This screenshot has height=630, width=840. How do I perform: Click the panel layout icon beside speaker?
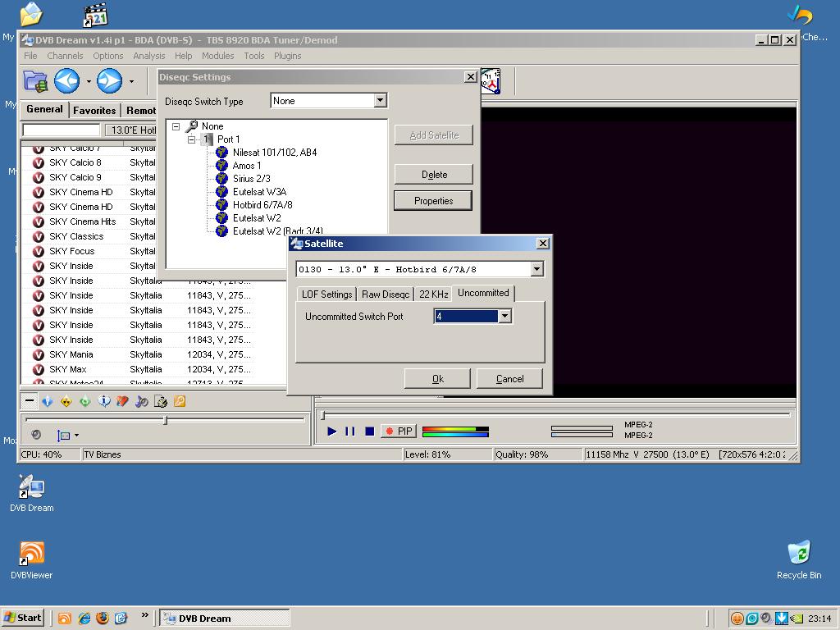64,435
